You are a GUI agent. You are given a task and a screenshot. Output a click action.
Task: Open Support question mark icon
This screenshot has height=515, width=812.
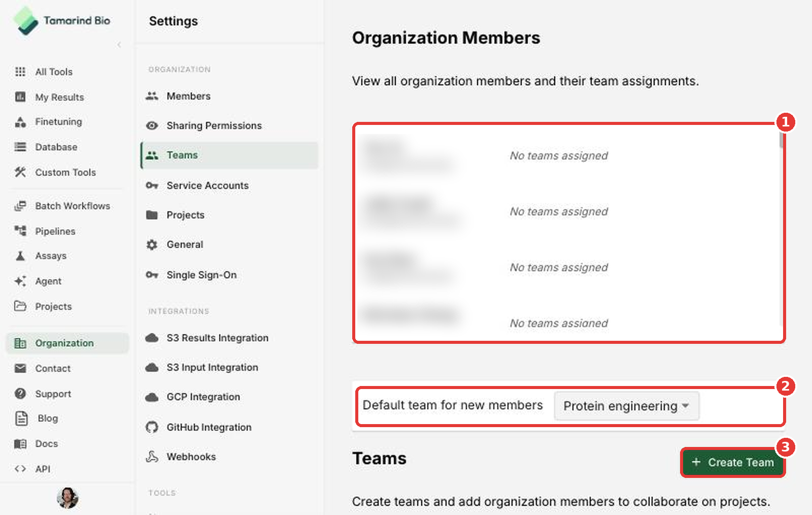point(20,394)
